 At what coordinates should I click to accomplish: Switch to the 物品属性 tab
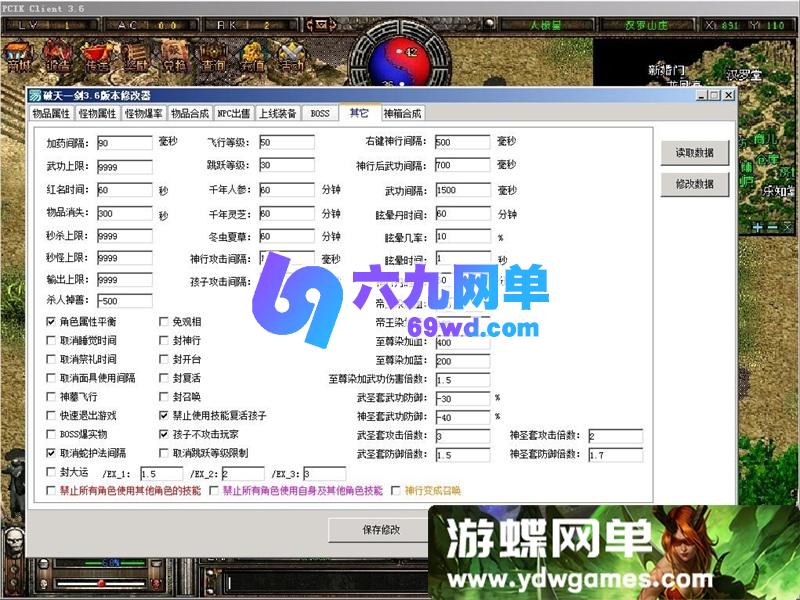pyautogui.click(x=51, y=113)
